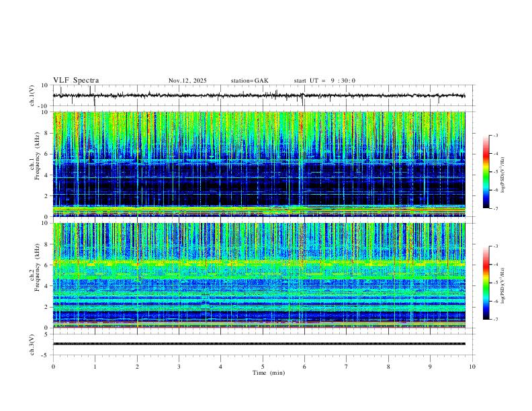Click inside the ch.2 spectrogram panel
The image size is (532, 411).
(x=259, y=275)
